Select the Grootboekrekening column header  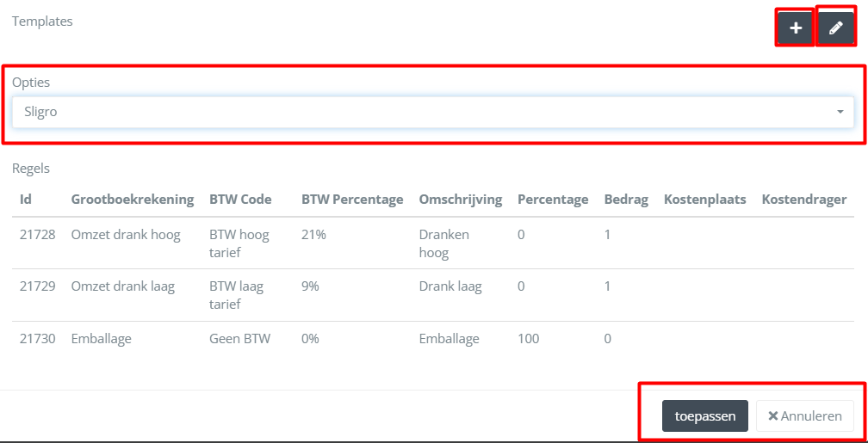[132, 199]
